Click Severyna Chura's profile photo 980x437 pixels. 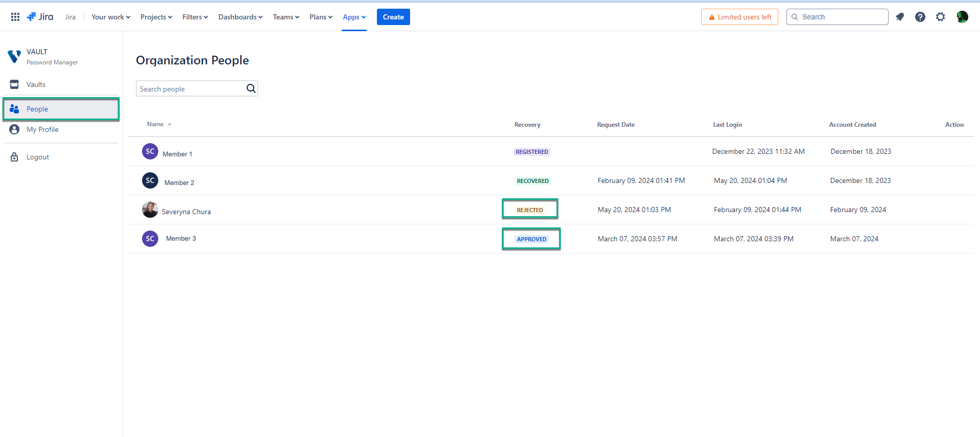coord(150,210)
